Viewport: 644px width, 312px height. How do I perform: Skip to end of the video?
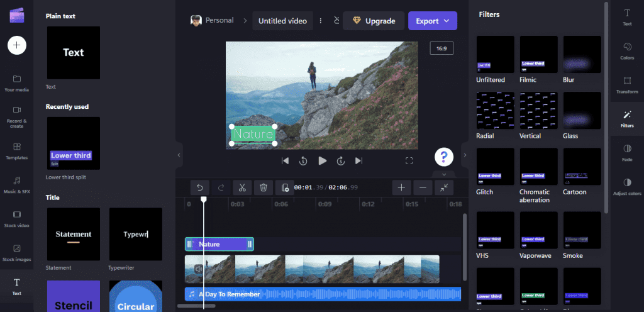(x=359, y=161)
